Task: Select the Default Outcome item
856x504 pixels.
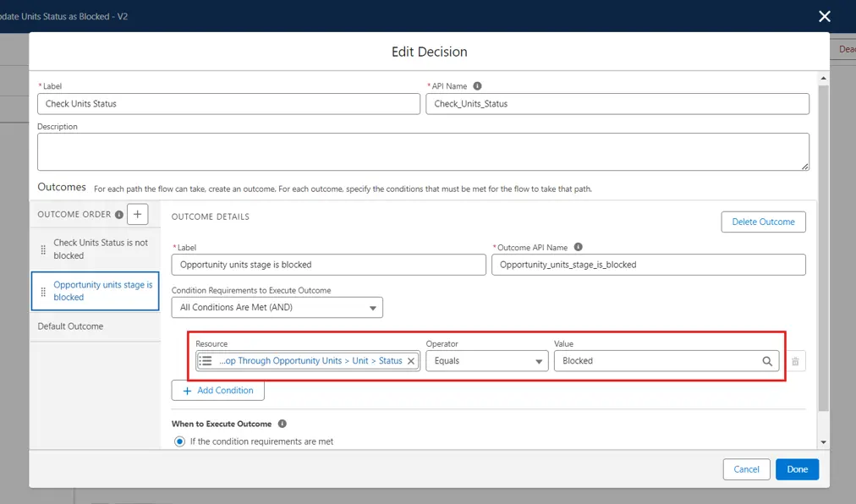Action: click(x=70, y=326)
